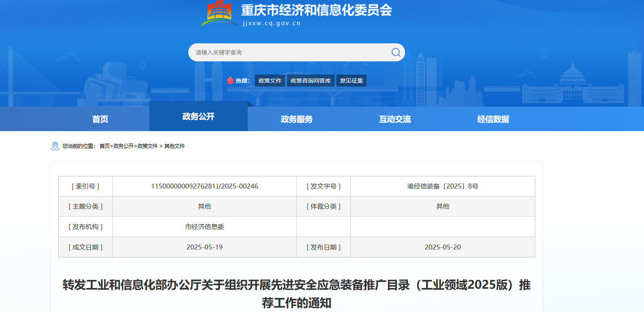
Task: Click 其他文件 in the breadcrumb trail
Action: click(x=174, y=146)
